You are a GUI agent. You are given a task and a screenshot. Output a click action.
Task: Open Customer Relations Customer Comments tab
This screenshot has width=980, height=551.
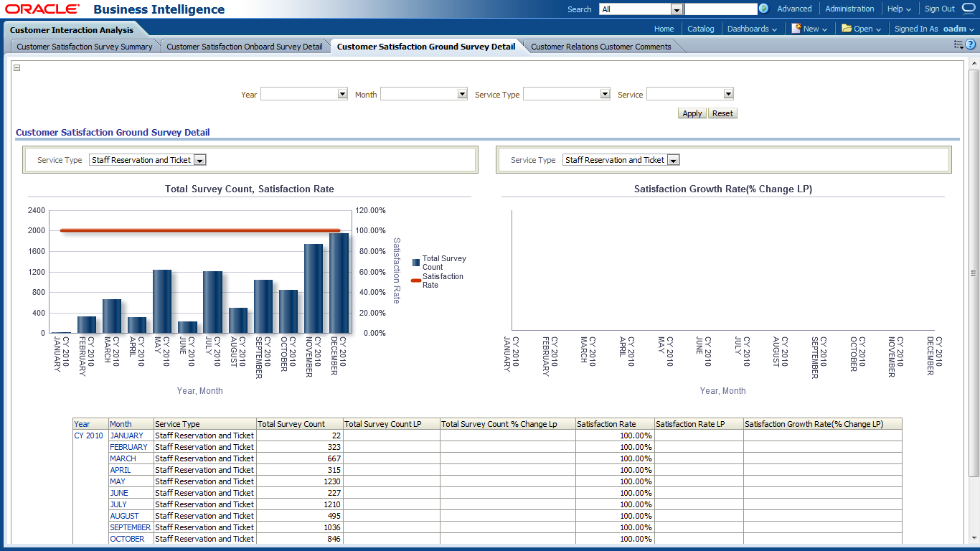click(x=600, y=47)
